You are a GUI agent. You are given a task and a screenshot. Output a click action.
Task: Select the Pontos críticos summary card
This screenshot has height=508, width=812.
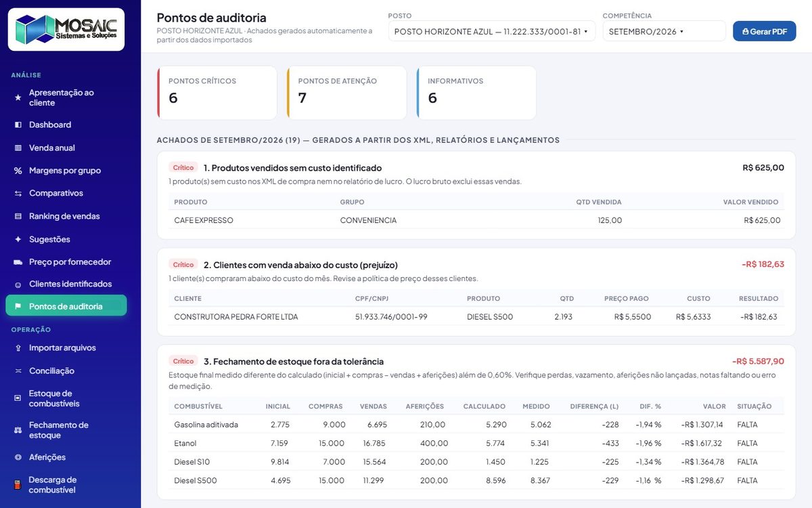tap(217, 93)
